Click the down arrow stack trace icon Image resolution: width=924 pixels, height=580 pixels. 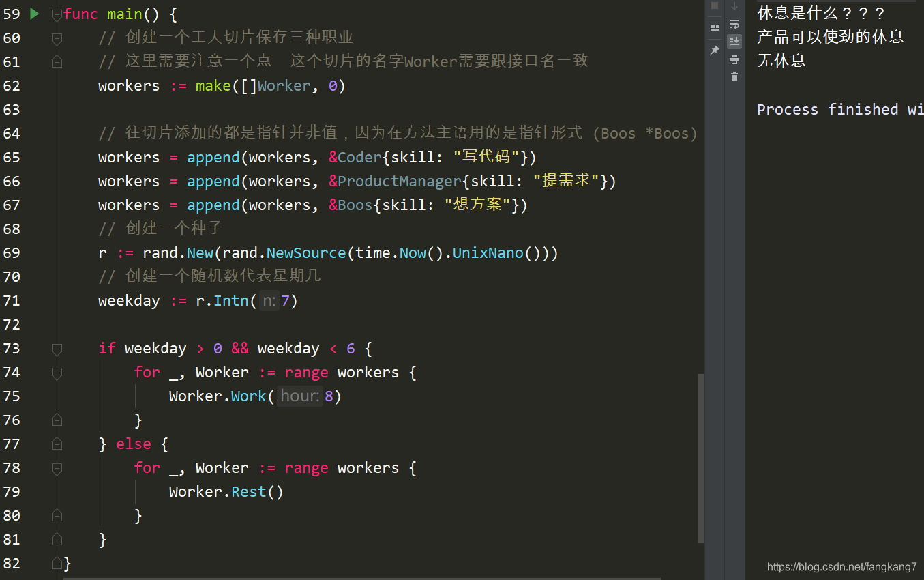[x=734, y=6]
